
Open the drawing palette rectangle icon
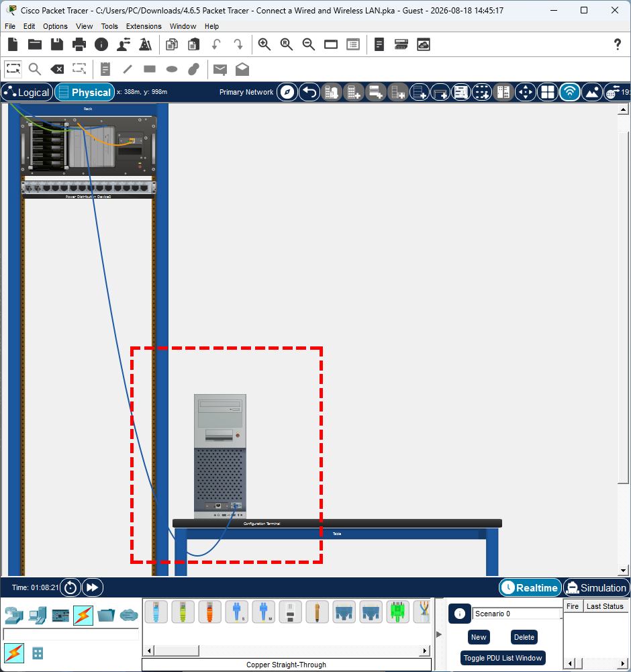pyautogui.click(x=331, y=44)
